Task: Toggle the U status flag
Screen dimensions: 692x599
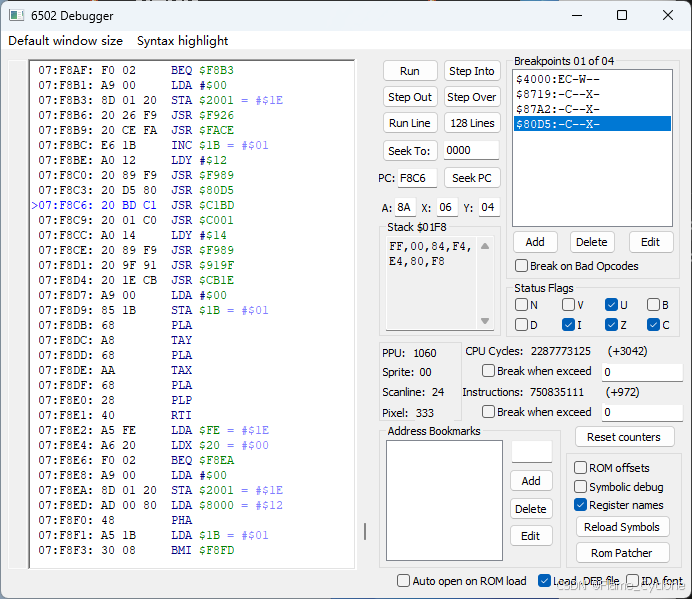Action: (611, 305)
